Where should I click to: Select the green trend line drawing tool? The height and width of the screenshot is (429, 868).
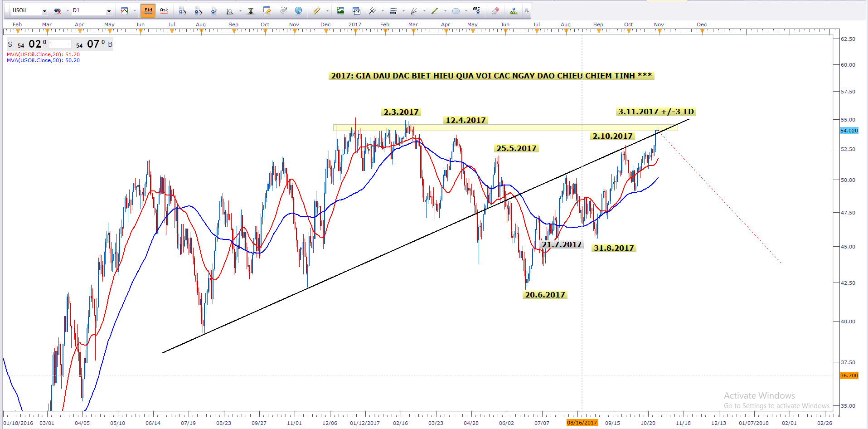435,10
